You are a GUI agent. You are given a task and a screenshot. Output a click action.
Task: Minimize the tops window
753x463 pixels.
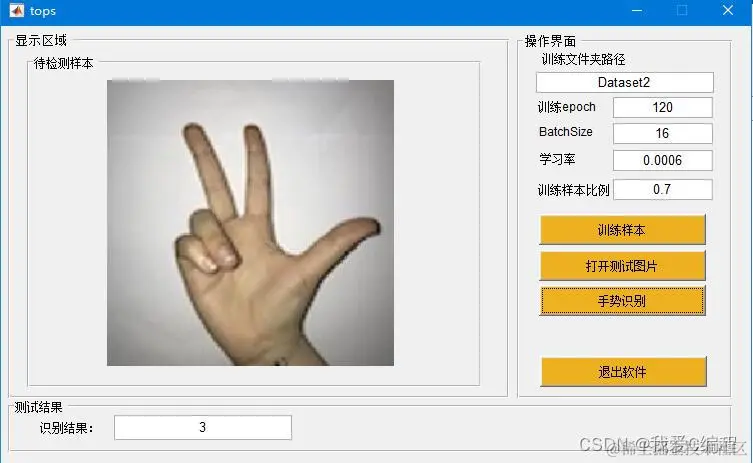pos(637,11)
